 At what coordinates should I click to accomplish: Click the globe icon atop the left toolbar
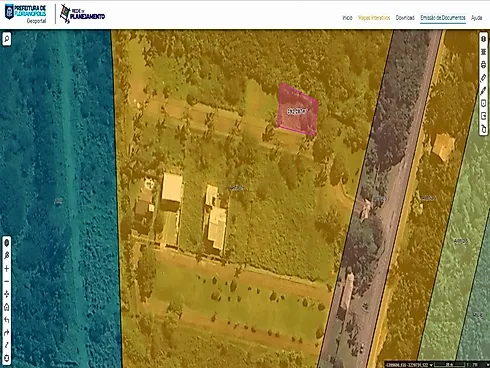7,243
